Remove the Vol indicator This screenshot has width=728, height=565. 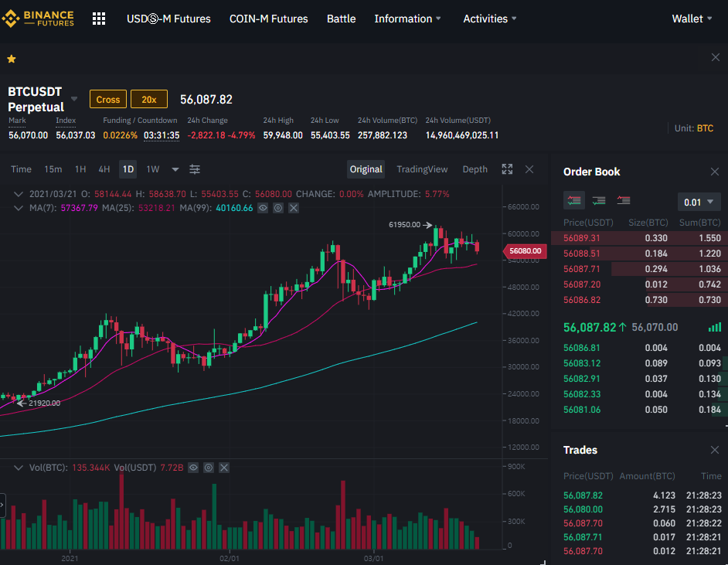(224, 468)
